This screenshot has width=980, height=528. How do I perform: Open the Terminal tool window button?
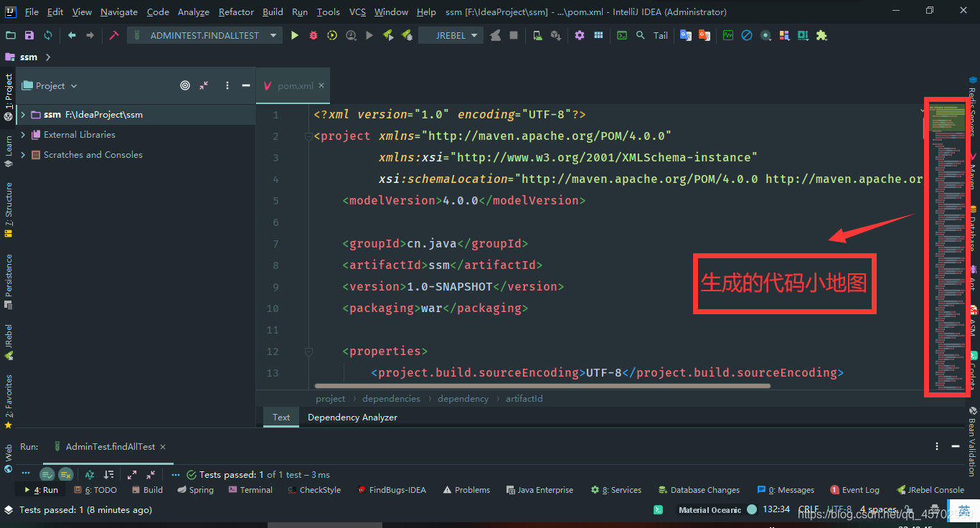click(x=250, y=490)
